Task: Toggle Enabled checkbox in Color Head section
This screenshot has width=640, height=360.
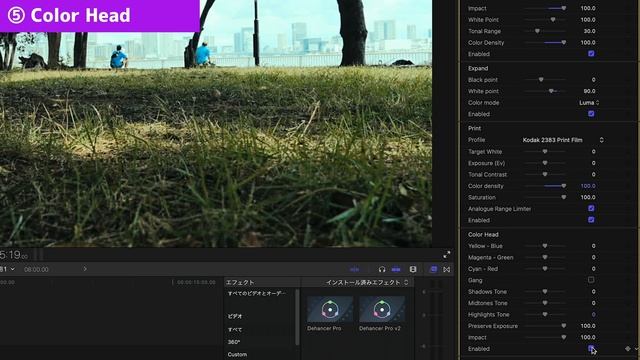Action: pos(591,348)
